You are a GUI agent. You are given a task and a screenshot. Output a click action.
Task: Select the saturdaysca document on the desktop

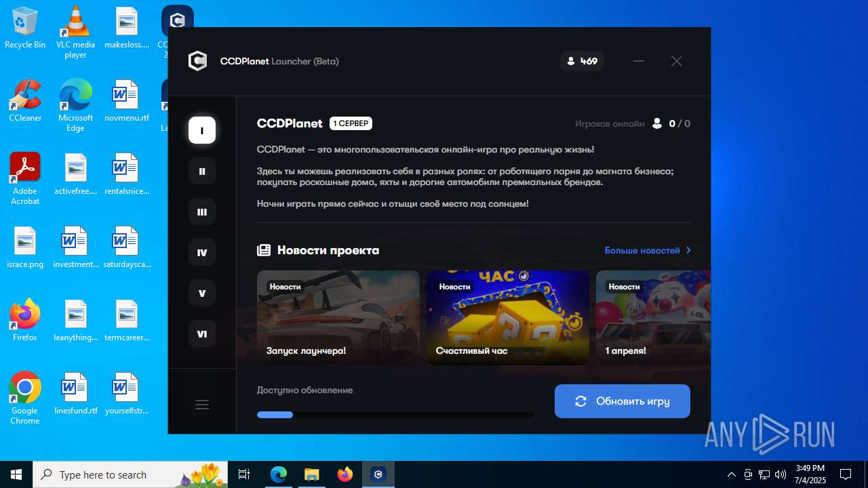coord(127,247)
